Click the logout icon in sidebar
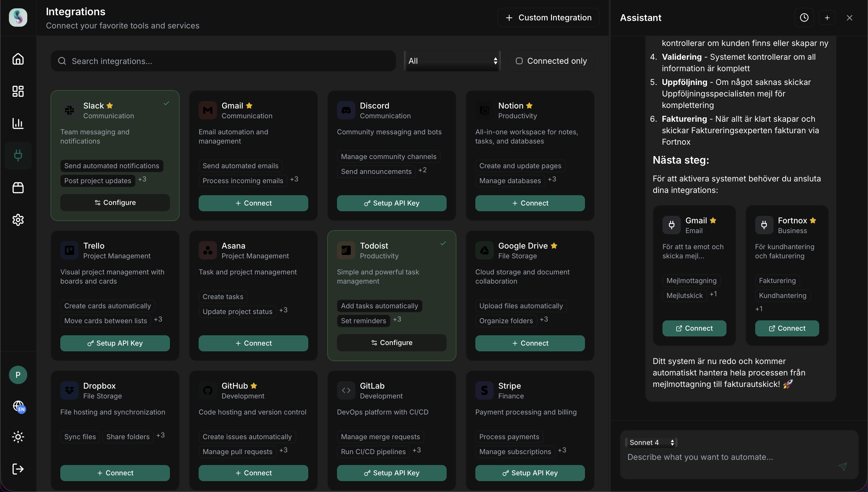868x492 pixels. [x=18, y=469]
